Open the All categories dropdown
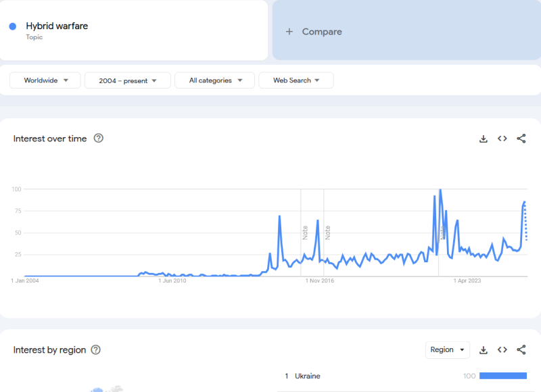This screenshot has width=541, height=392. point(214,80)
